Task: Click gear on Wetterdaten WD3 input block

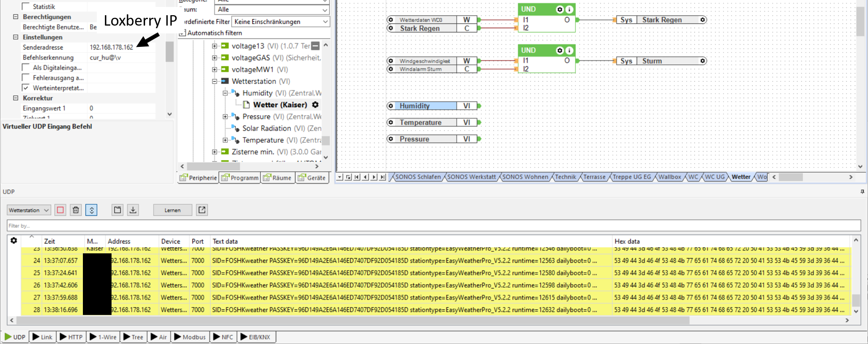Action: [x=391, y=20]
